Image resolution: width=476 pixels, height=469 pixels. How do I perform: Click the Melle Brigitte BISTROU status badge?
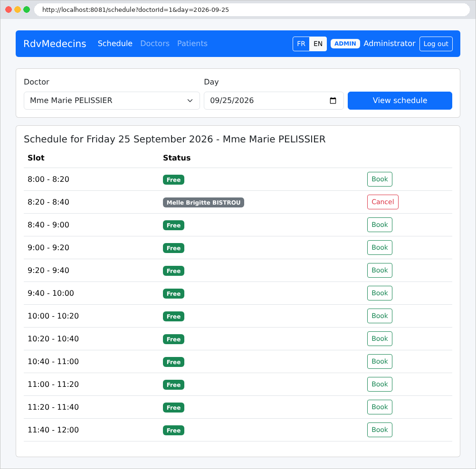click(203, 202)
